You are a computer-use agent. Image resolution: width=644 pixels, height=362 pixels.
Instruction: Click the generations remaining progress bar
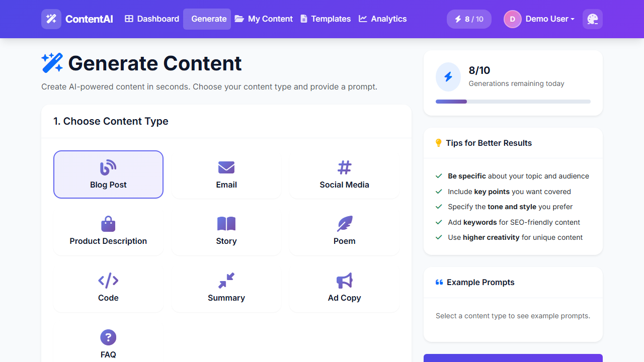click(513, 102)
